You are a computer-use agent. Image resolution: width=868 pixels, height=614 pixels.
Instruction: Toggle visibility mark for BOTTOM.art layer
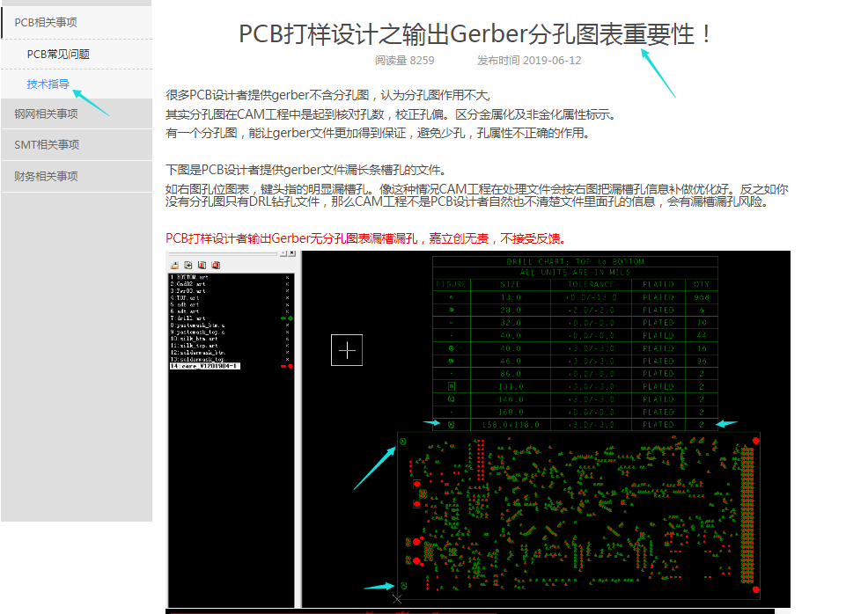pos(287,278)
